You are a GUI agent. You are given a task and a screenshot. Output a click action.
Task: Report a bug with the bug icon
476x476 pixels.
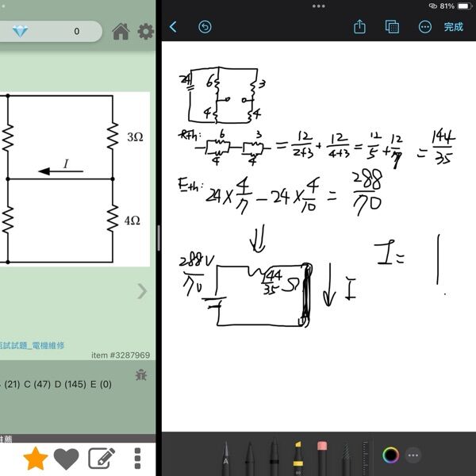tap(141, 374)
